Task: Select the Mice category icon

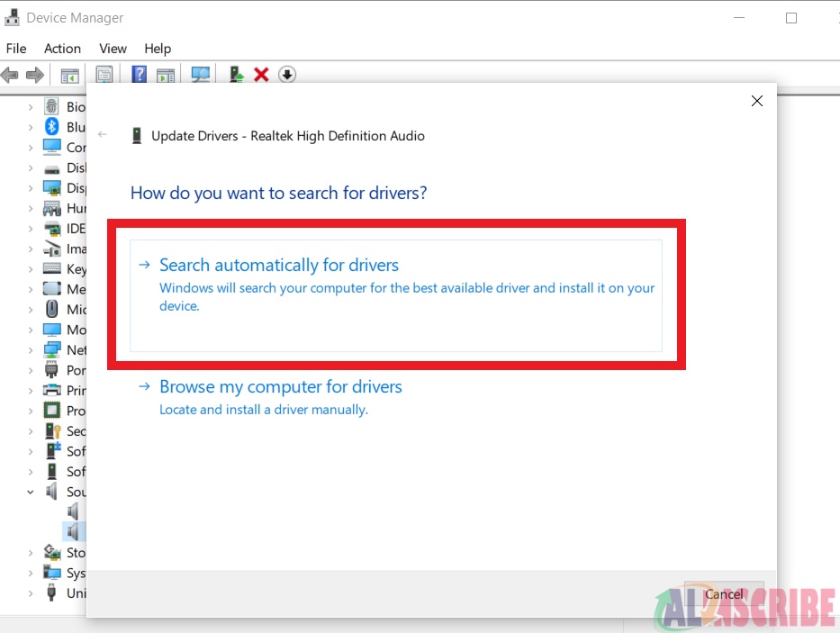Action: 52,309
